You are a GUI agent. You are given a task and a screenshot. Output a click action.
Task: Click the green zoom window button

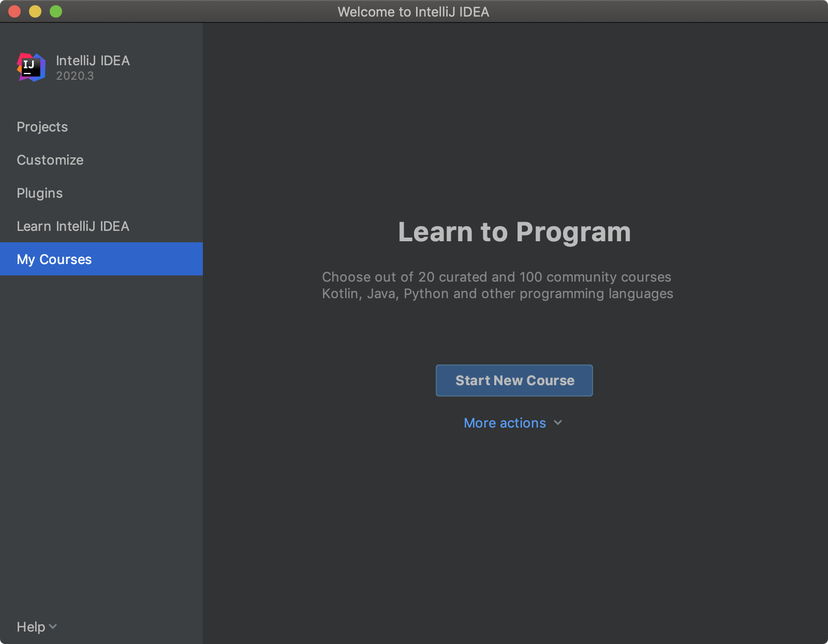click(x=56, y=11)
